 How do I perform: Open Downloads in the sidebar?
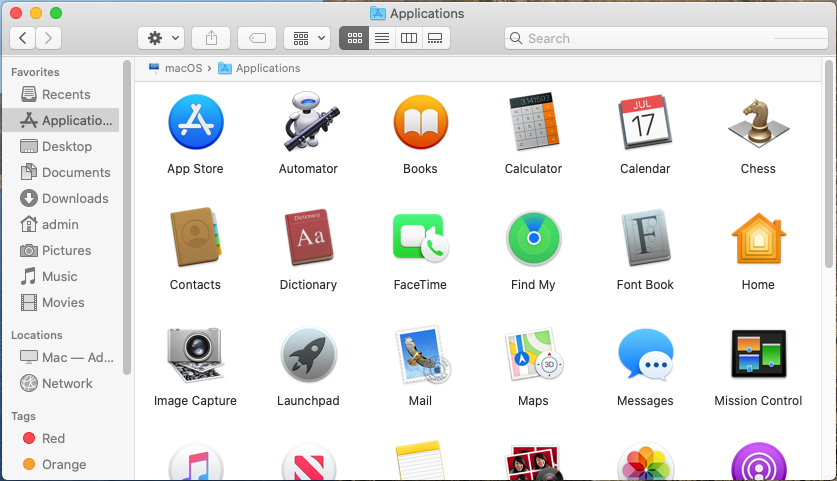pos(74,198)
